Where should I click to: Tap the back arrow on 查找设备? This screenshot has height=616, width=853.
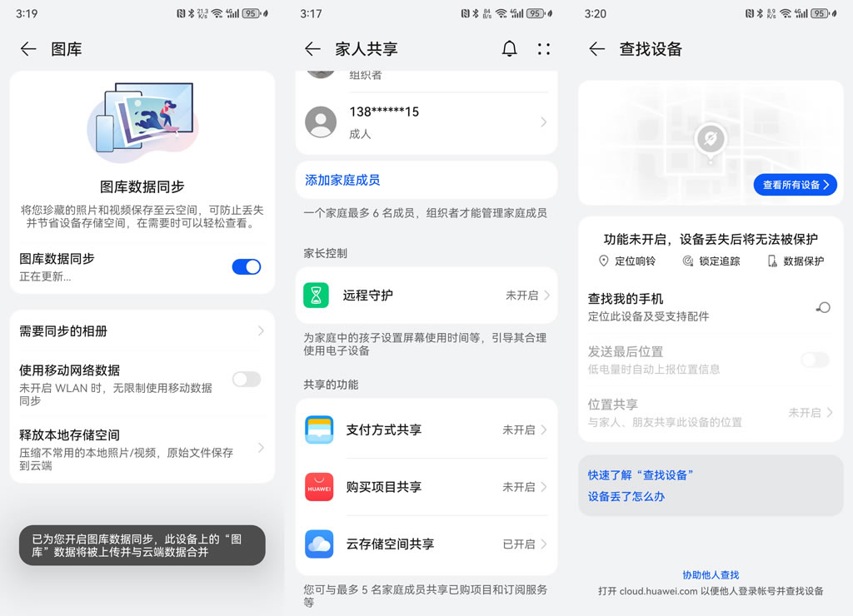point(596,49)
